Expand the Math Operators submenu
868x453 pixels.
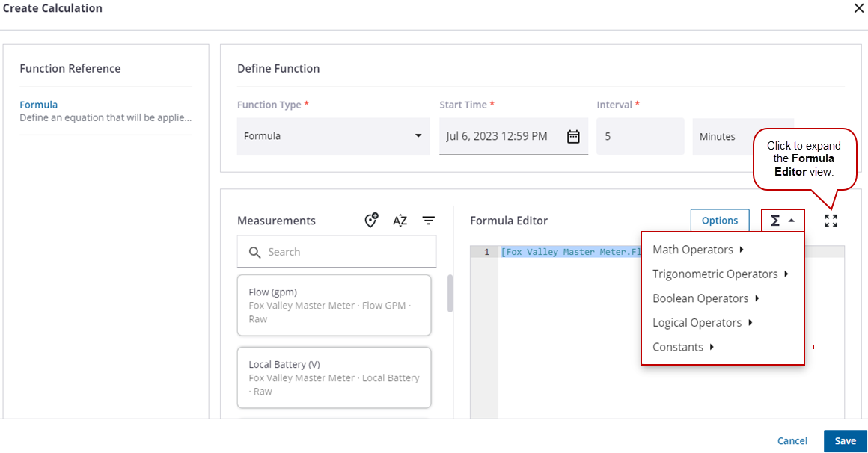(697, 250)
